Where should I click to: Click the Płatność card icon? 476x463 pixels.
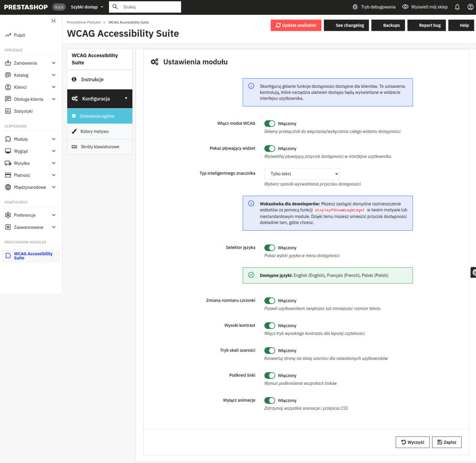click(x=8, y=175)
